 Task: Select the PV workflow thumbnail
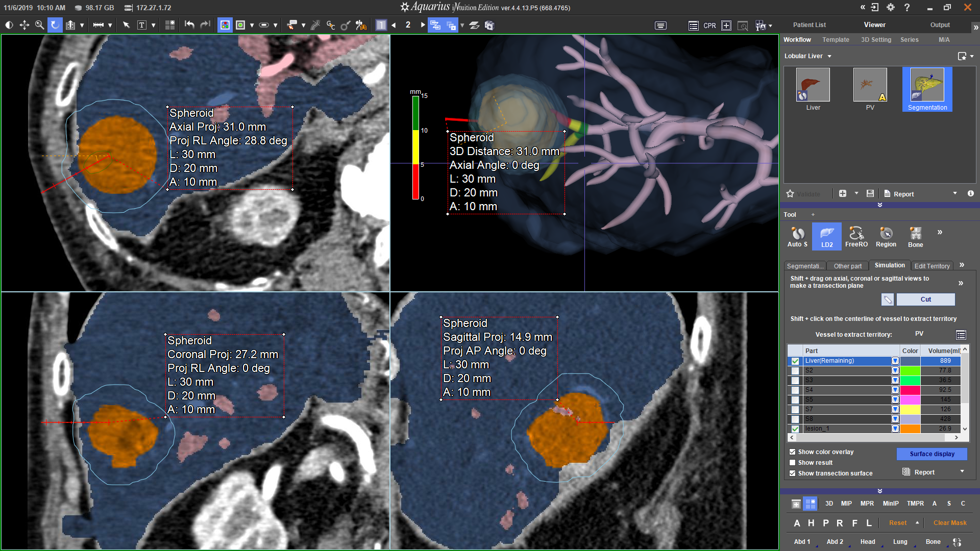point(870,89)
